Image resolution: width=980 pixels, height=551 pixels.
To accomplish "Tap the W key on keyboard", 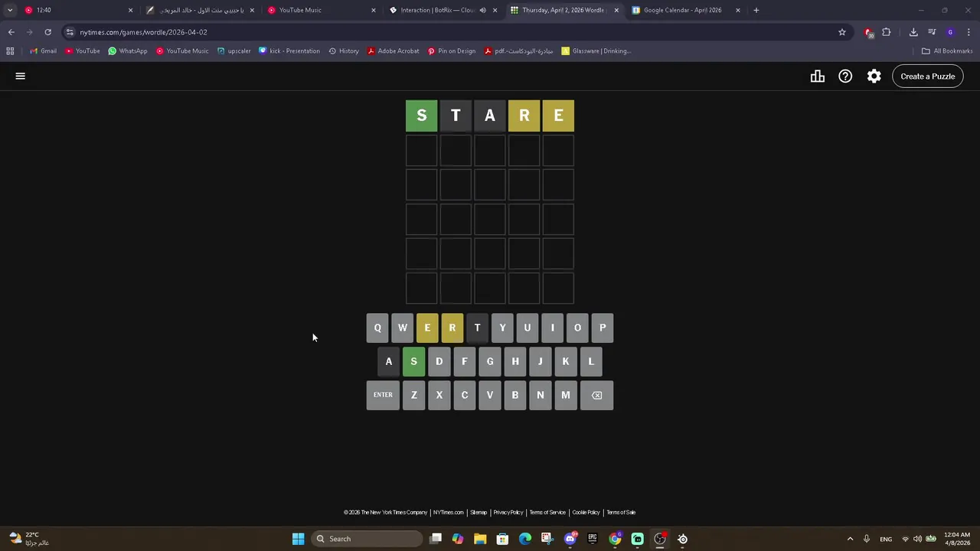I will coord(403,328).
